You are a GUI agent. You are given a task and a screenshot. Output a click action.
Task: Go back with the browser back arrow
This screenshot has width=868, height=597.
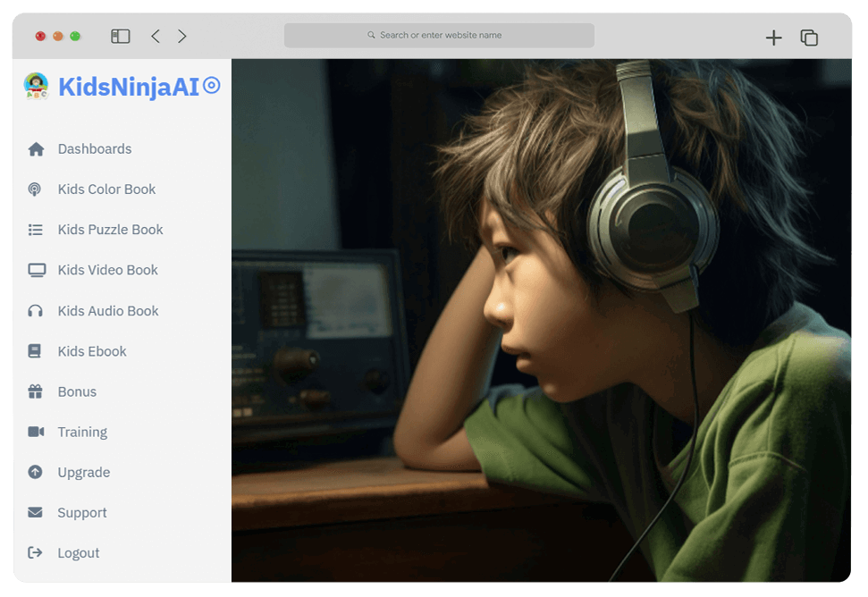(x=156, y=37)
